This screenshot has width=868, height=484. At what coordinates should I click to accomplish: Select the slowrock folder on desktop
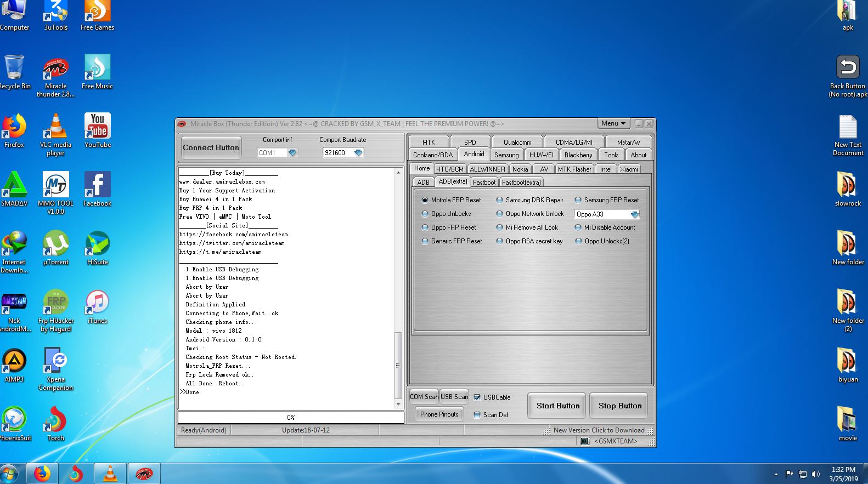click(x=848, y=189)
